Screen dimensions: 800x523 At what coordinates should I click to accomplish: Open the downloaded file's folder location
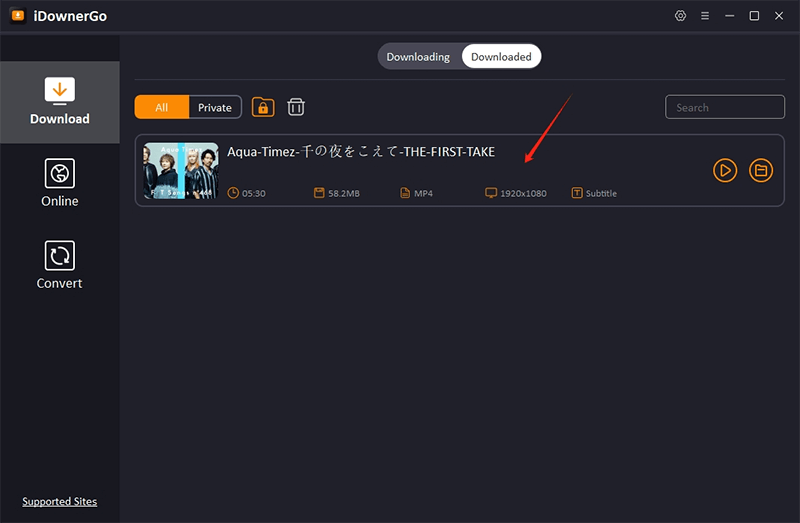tap(761, 171)
